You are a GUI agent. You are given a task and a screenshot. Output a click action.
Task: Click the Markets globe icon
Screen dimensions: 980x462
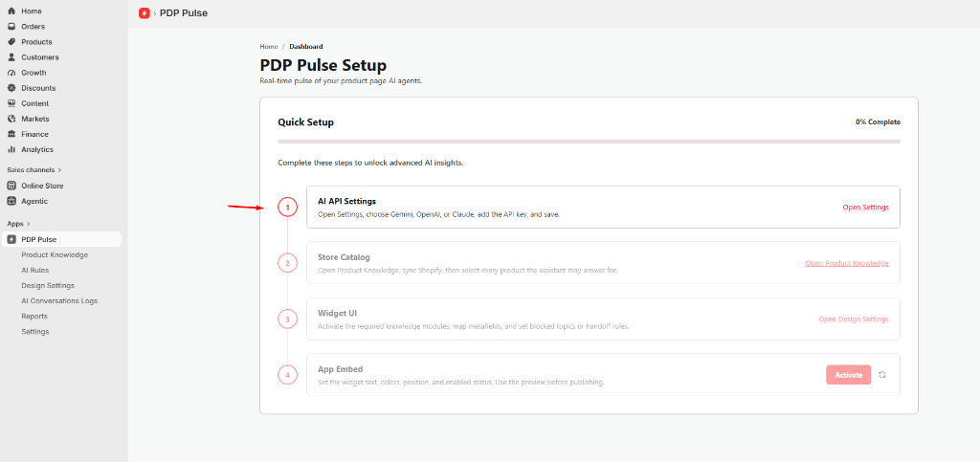pos(11,119)
